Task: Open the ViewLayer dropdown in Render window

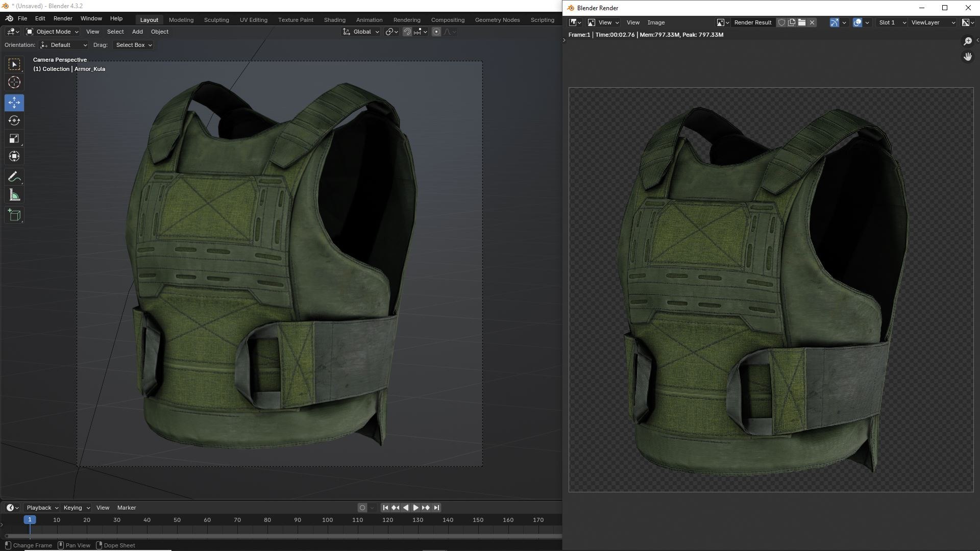Action: pyautogui.click(x=933, y=22)
